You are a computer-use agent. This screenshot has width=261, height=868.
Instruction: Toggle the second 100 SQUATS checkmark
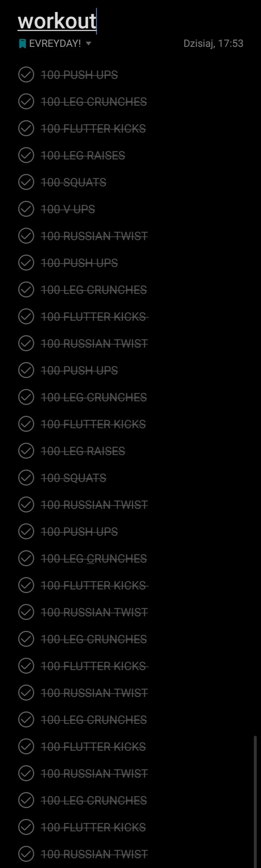pyautogui.click(x=26, y=478)
